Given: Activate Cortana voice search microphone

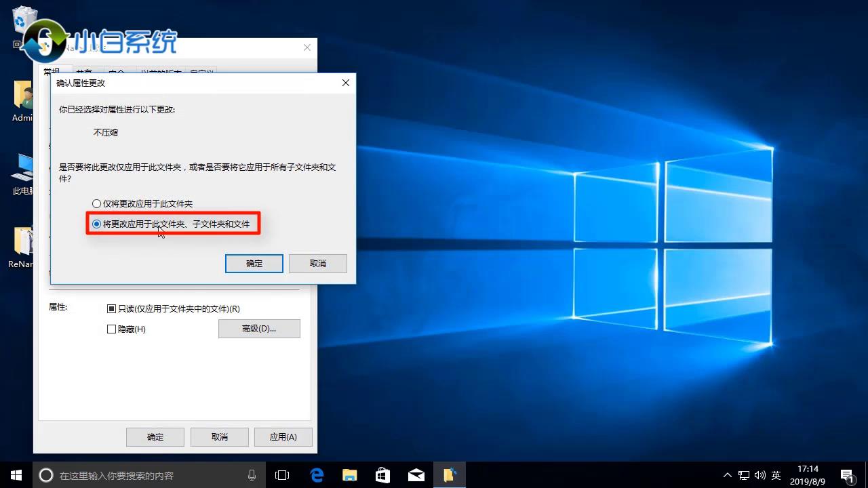Looking at the screenshot, I should pyautogui.click(x=252, y=474).
